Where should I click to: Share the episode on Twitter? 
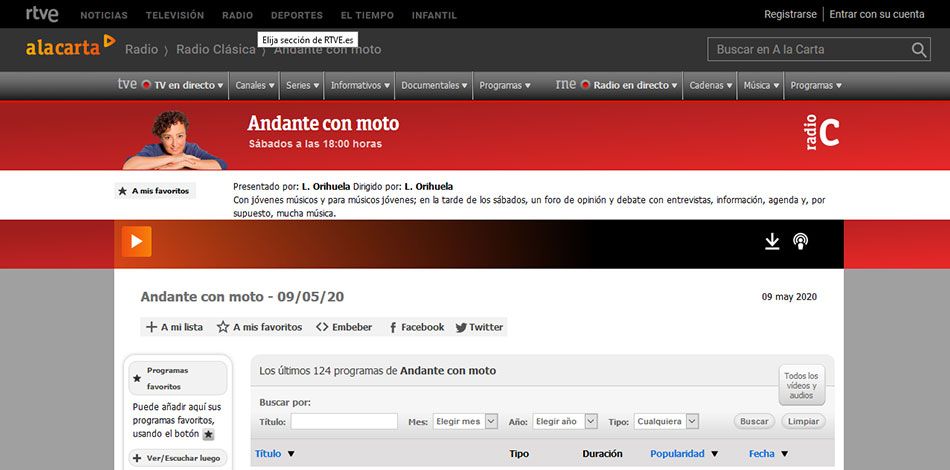[x=479, y=327]
